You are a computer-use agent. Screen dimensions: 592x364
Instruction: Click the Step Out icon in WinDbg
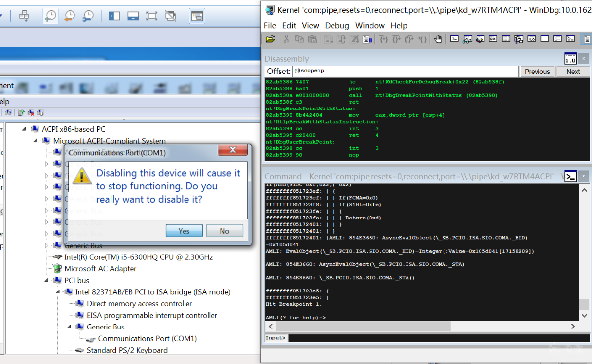coord(409,39)
